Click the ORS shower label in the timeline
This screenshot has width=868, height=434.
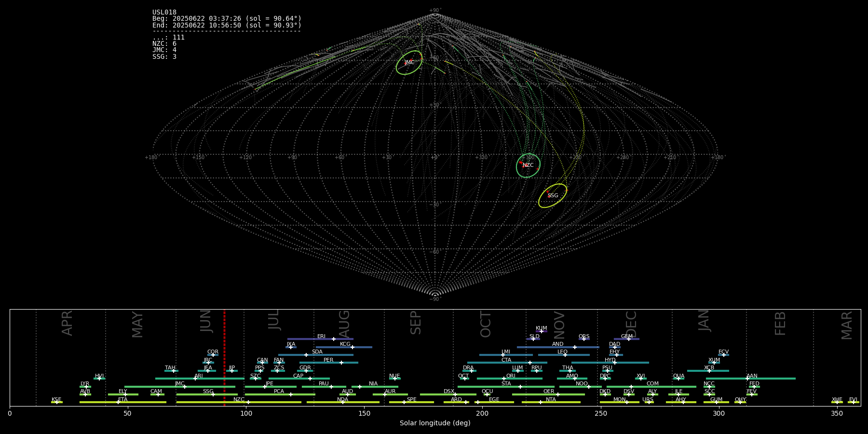coord(584,337)
